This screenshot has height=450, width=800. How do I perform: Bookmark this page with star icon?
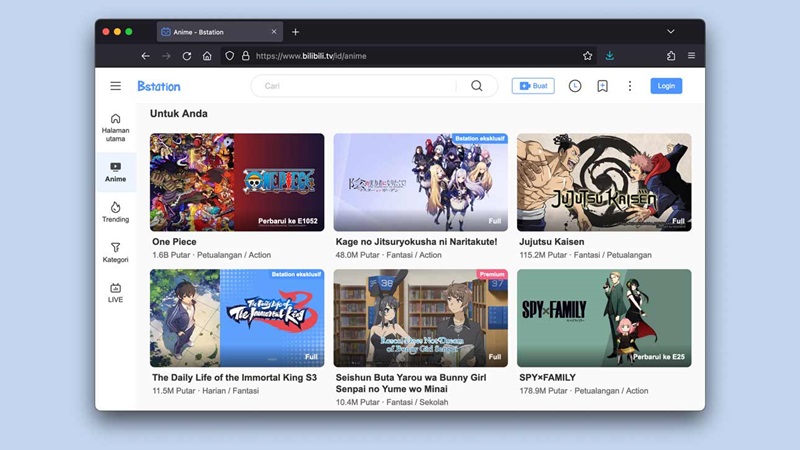588,56
